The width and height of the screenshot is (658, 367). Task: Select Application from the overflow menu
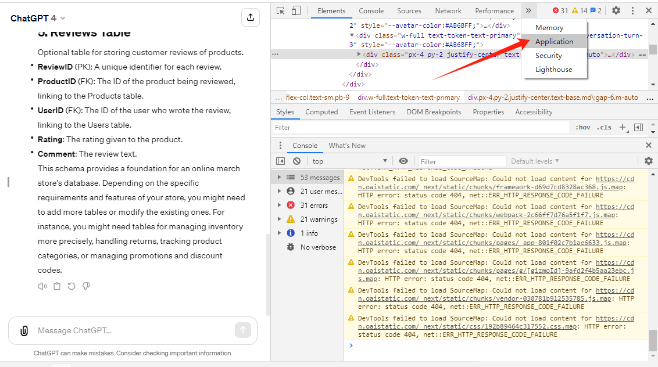point(554,42)
